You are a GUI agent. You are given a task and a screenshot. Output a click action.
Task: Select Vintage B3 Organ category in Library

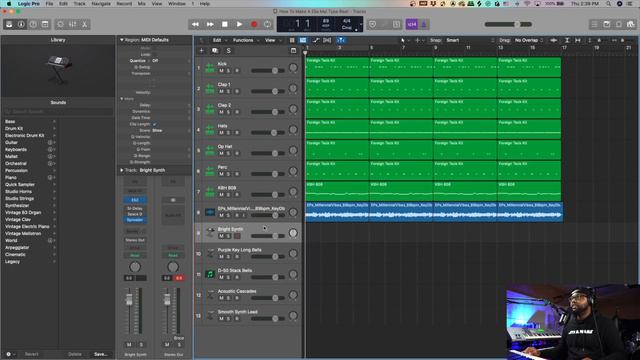tap(23, 213)
